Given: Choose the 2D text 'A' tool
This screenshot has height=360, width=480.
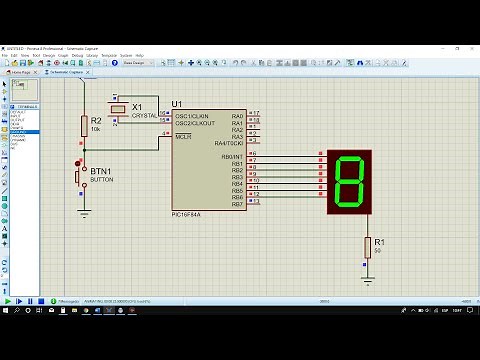Looking at the screenshot, I should click(4, 229).
